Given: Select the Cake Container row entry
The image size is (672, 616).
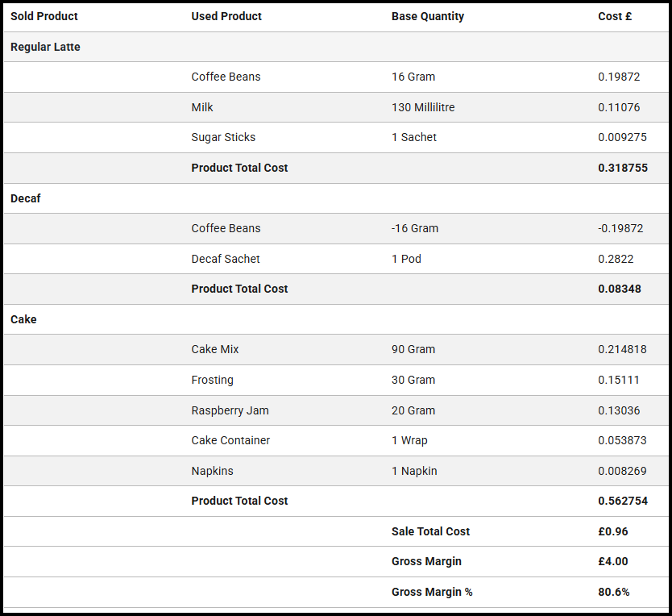Looking at the screenshot, I should (230, 440).
